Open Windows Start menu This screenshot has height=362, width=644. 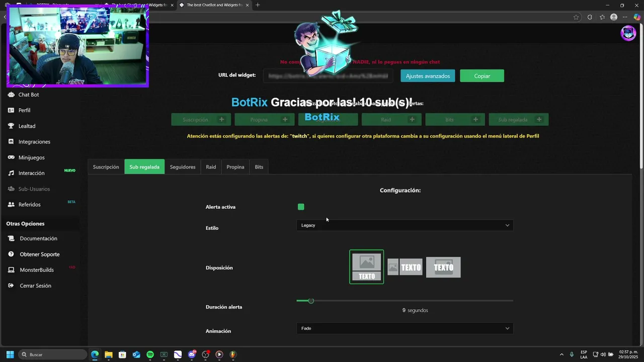pos(10,354)
